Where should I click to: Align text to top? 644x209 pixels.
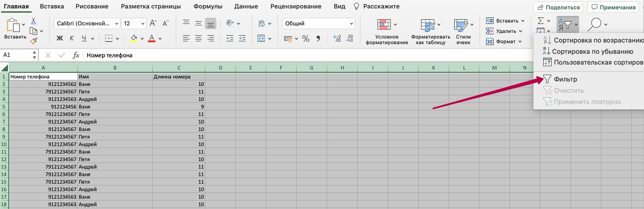[186, 23]
